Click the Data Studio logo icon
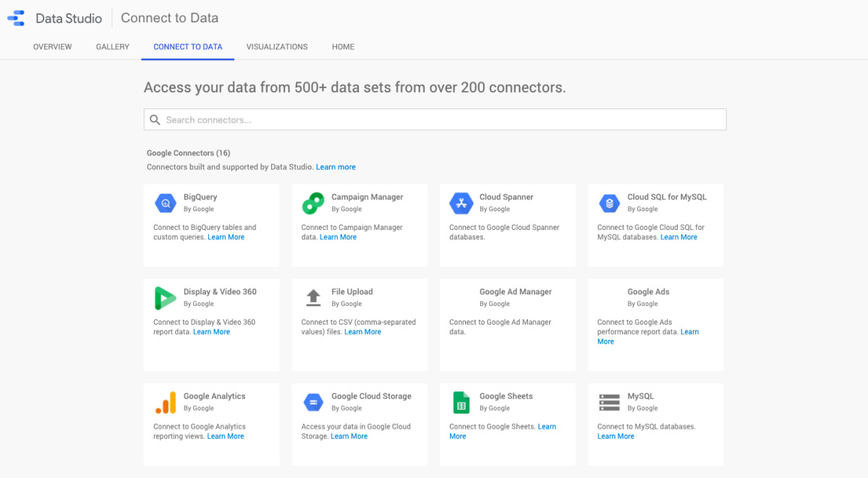The image size is (868, 478). [x=16, y=18]
